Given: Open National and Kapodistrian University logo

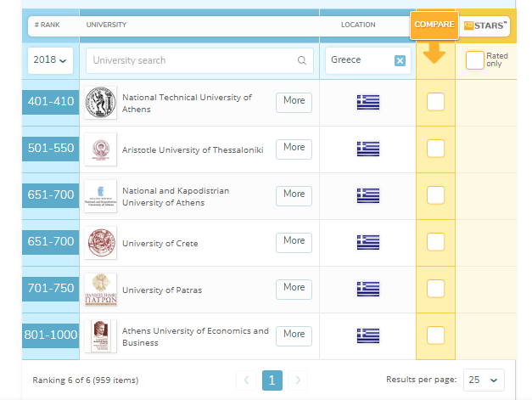Looking at the screenshot, I should (x=100, y=196).
